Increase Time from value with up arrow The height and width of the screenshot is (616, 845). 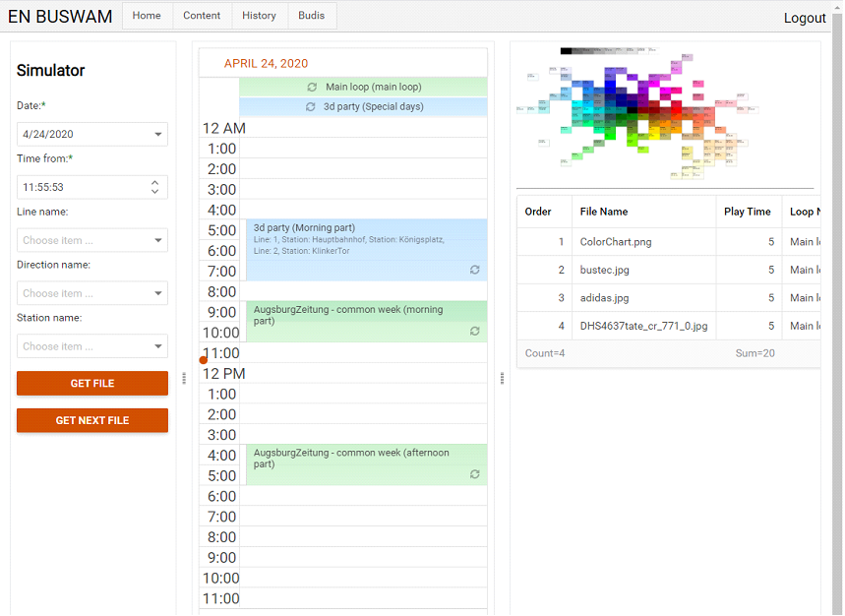pyautogui.click(x=154, y=182)
